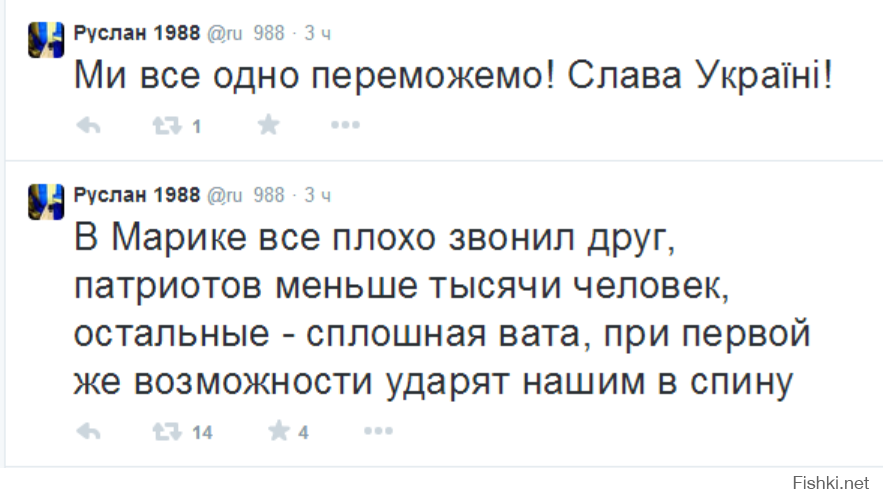
Task: Reply to the 'Ми все одно переможемо' tweet
Action: pos(88,126)
